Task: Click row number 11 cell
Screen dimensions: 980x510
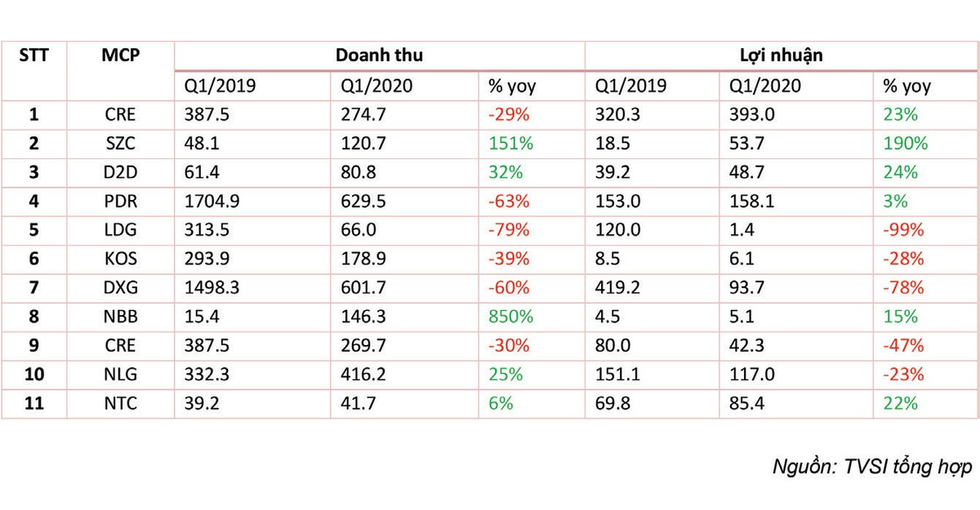Action: [33, 403]
